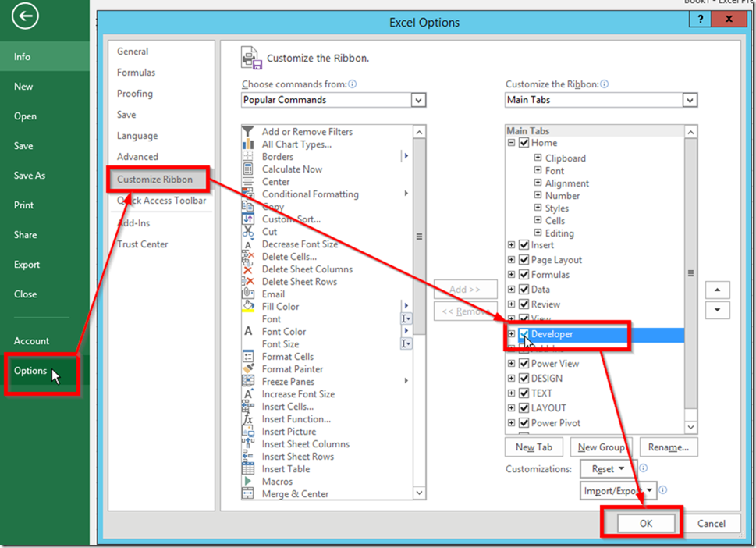Toggle the Formulas tab checkbox
The height and width of the screenshot is (548, 756).
(524, 275)
